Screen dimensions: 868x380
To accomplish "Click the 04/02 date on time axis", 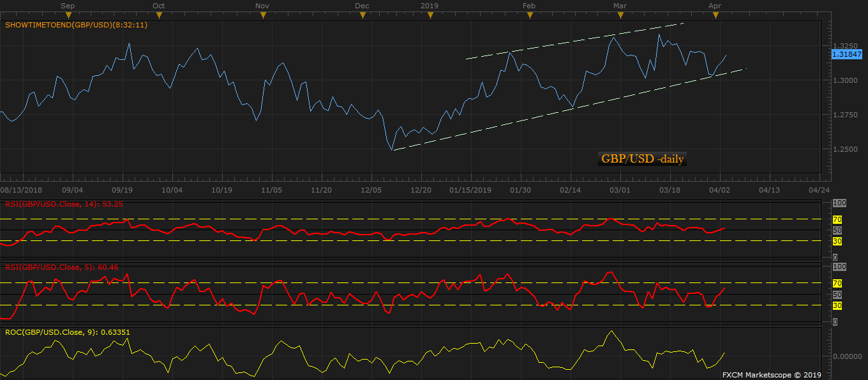I will pyautogui.click(x=720, y=190).
